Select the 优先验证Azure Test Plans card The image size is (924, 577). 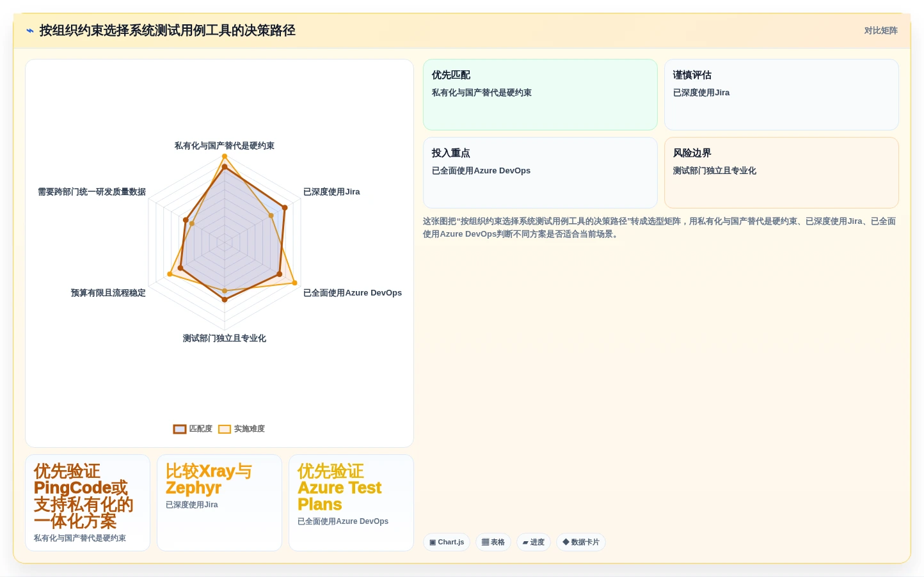[x=351, y=503]
